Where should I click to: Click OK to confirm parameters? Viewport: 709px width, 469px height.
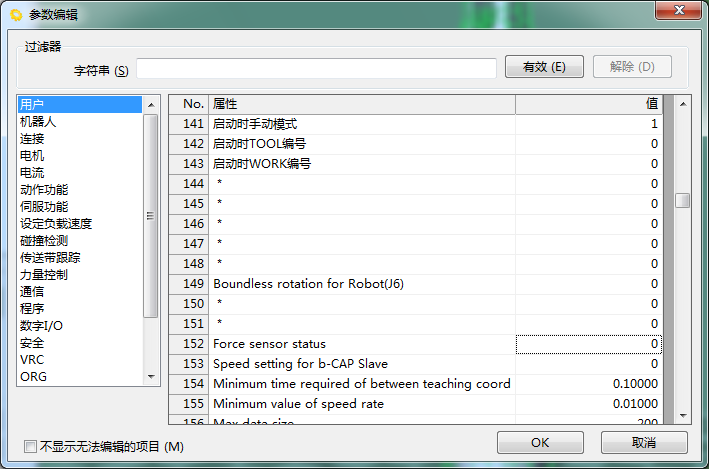coord(540,442)
